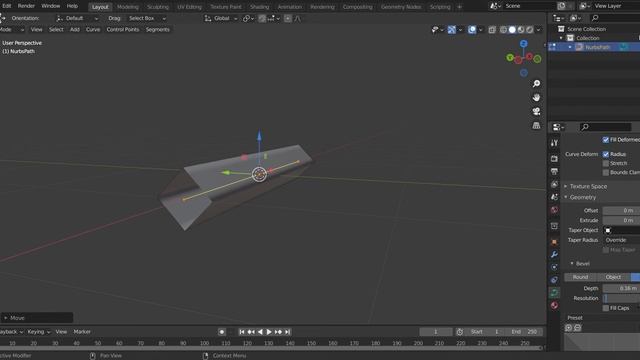The image size is (640, 360).
Task: Open the Control Points menu
Action: [123, 29]
